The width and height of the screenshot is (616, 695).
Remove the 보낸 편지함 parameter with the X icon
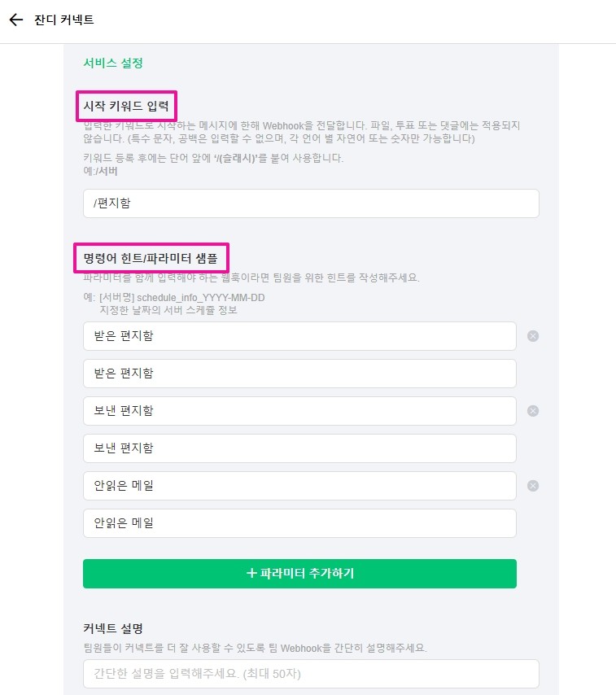pos(533,411)
